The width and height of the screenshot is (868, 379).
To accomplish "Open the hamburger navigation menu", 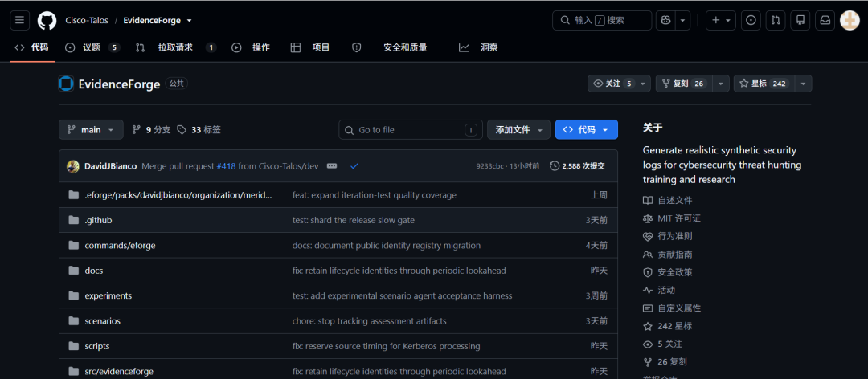I will click(19, 20).
